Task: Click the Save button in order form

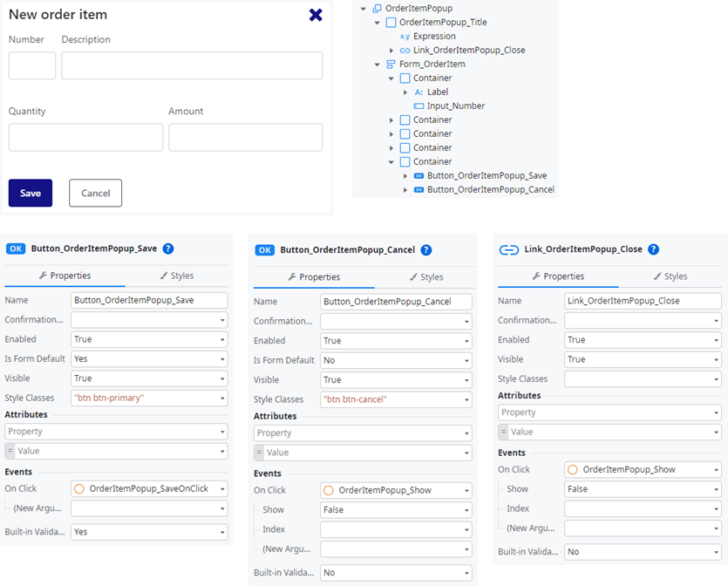Action: 31,194
